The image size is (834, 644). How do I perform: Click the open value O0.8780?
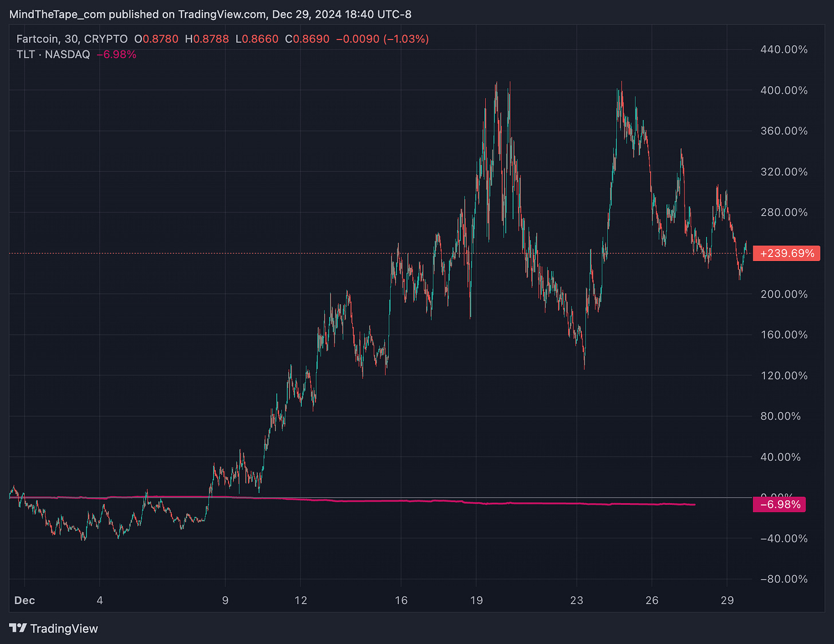coord(156,39)
